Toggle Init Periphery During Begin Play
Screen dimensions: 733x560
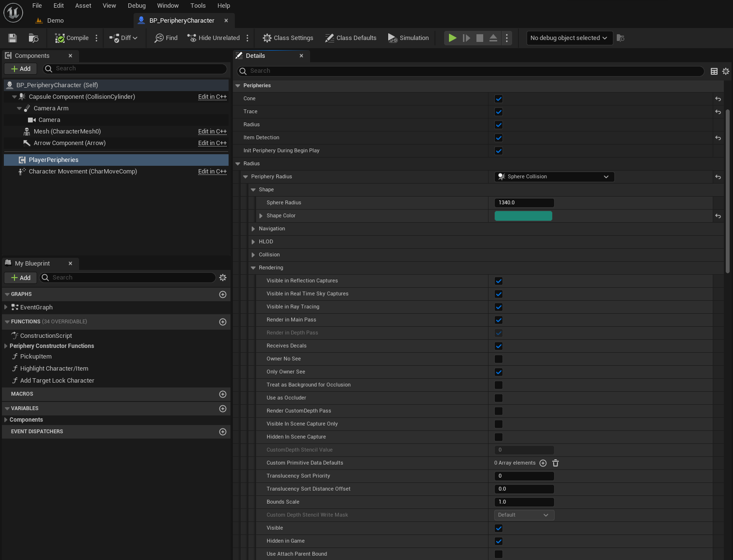499,151
